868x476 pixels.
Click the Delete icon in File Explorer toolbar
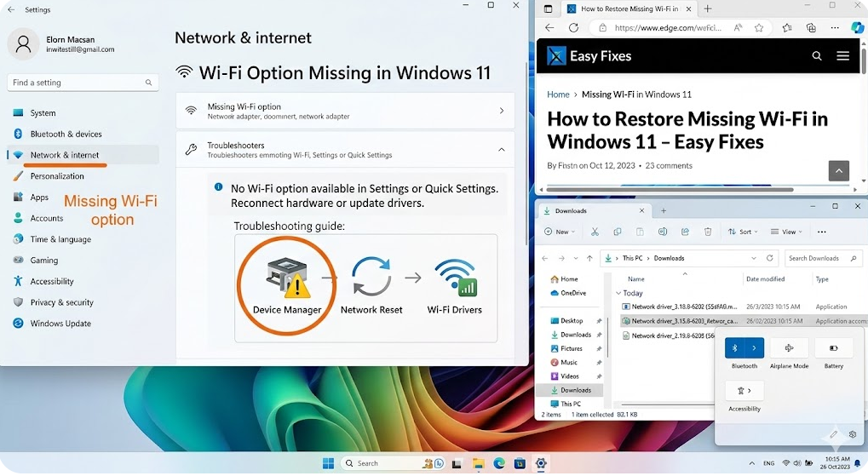[x=708, y=232]
